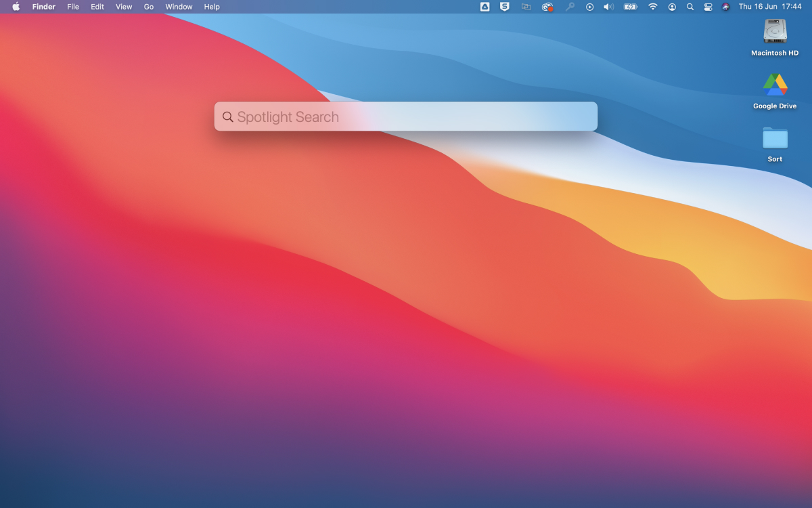Click the date and time Thu 16 Jun 17:44
812x508 pixels.
770,7
